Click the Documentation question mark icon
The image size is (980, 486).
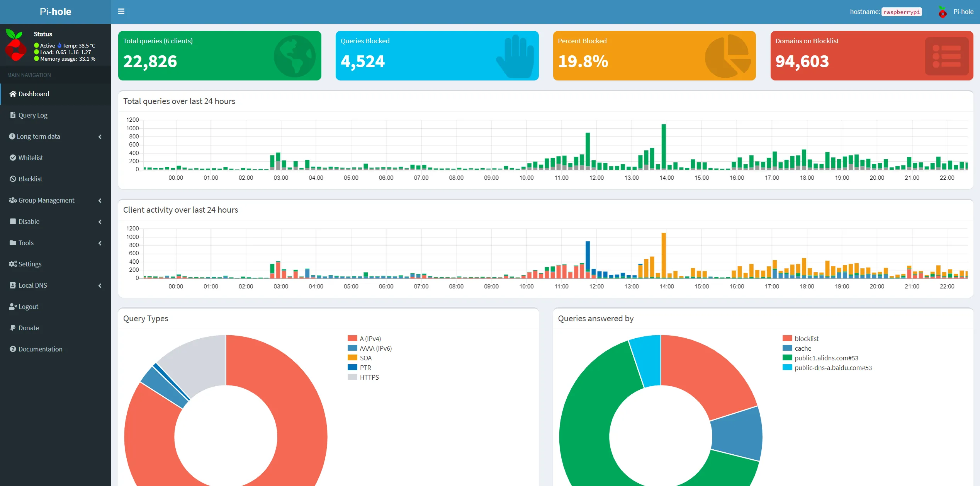pos(13,349)
